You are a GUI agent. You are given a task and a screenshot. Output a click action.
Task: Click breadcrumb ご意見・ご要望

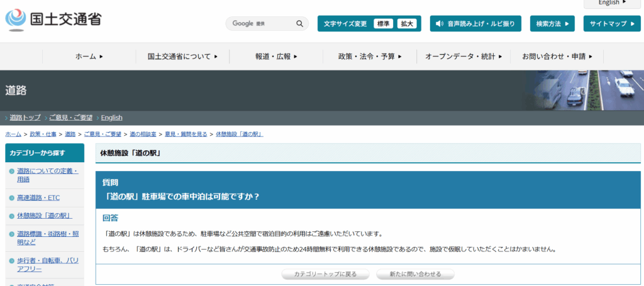pyautogui.click(x=103, y=134)
